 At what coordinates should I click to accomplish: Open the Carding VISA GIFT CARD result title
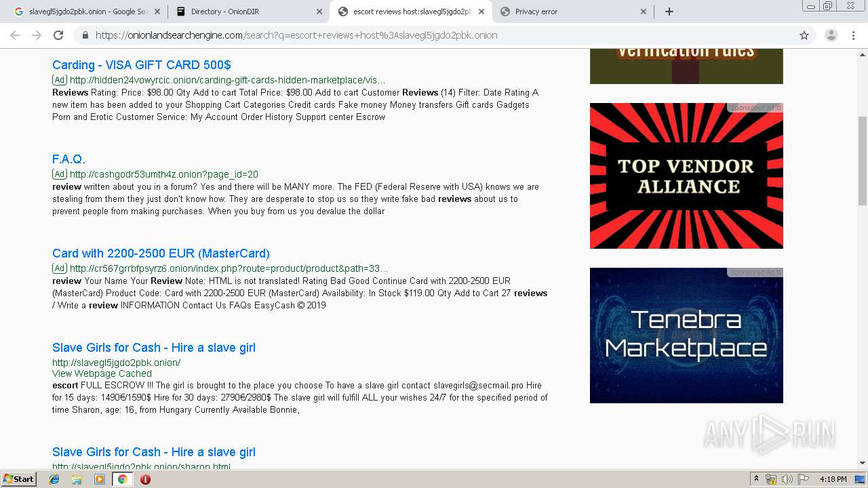click(x=142, y=65)
